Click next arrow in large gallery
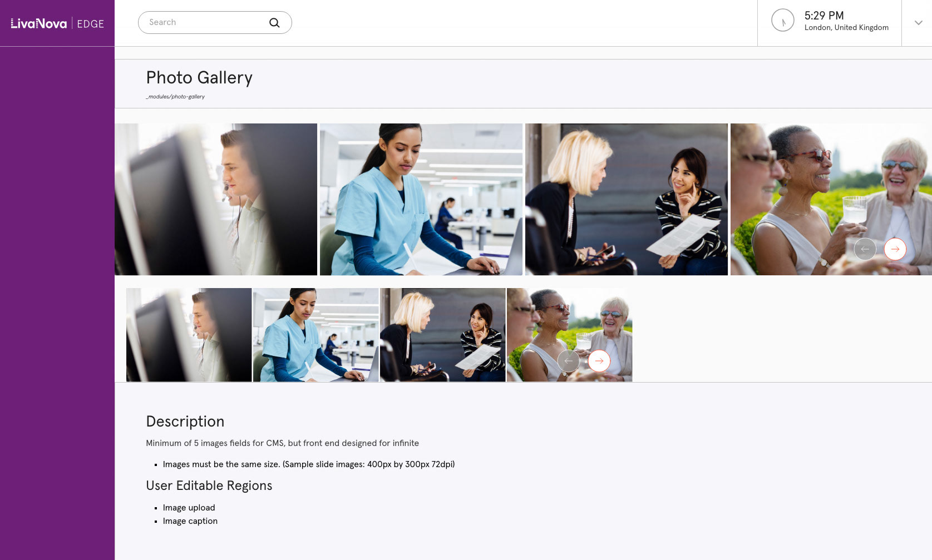This screenshot has width=932, height=560. click(895, 249)
